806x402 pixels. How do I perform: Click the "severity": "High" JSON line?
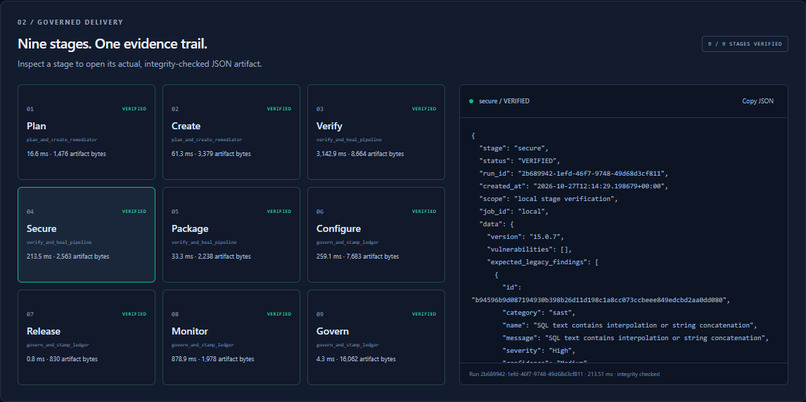(541, 351)
